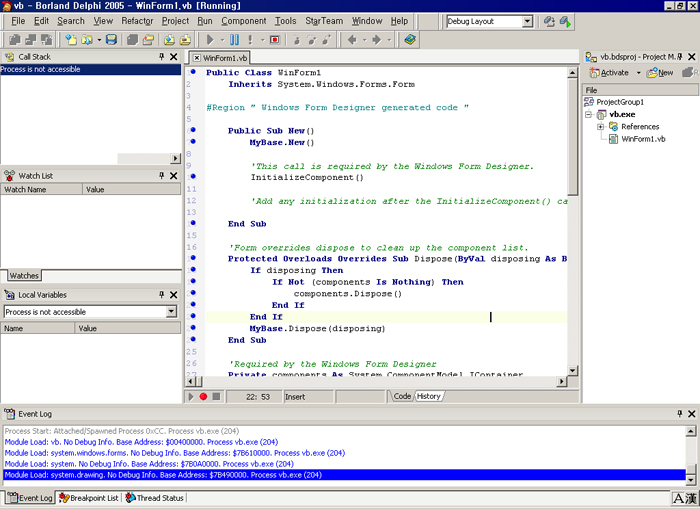Click the save desktop layout icon
Image resolution: width=700 pixels, height=509 pixels.
[549, 21]
